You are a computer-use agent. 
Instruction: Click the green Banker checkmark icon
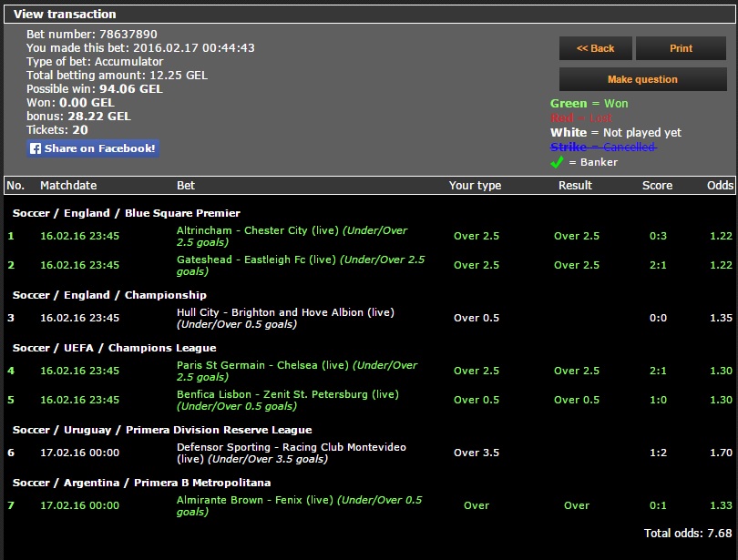pos(557,162)
